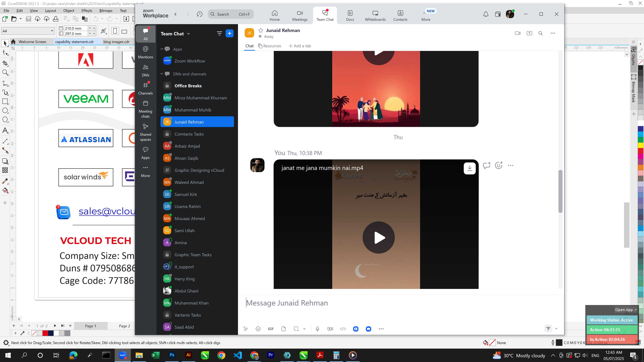The width and height of the screenshot is (644, 362).
Task: Add an emoji reaction to the video message
Action: (x=498, y=165)
